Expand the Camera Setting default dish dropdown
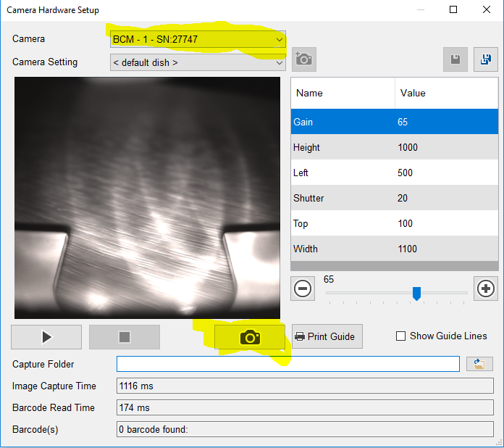 point(198,62)
